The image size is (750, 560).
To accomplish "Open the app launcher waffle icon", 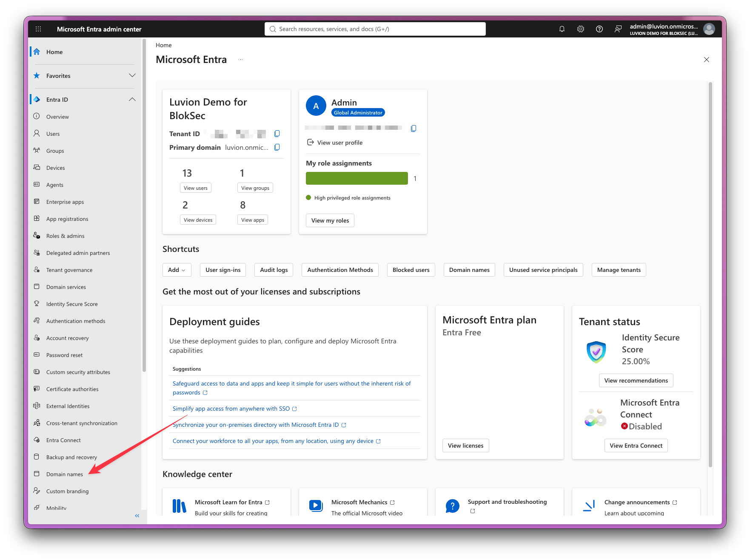I will click(38, 29).
